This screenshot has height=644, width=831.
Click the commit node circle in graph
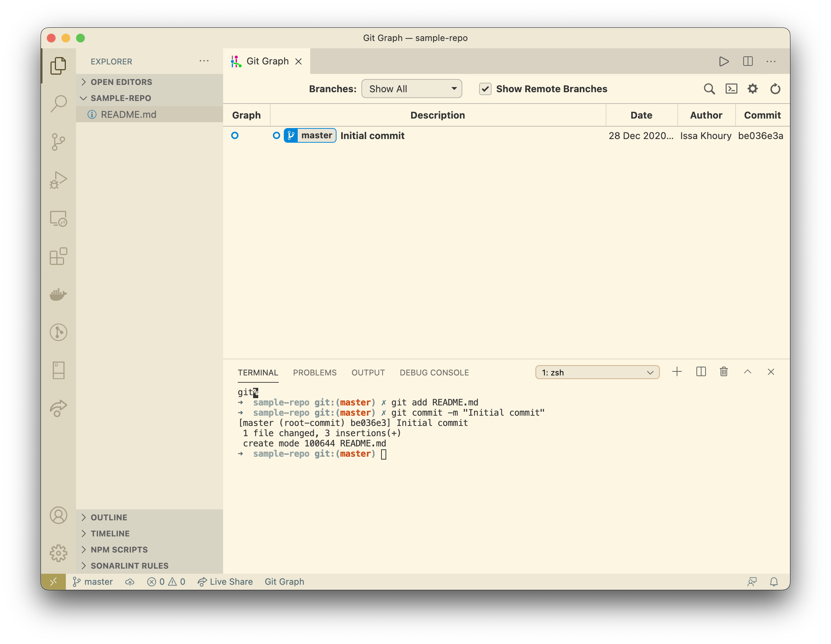(235, 135)
